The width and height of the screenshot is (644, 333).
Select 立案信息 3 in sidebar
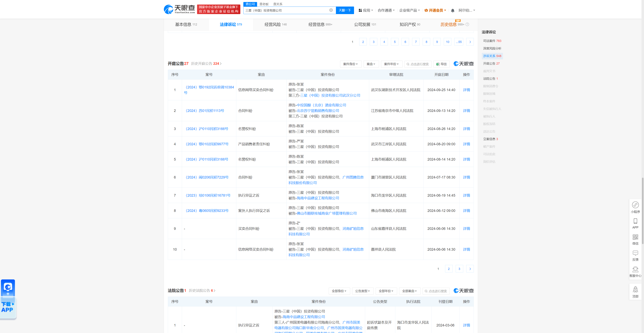point(491,139)
